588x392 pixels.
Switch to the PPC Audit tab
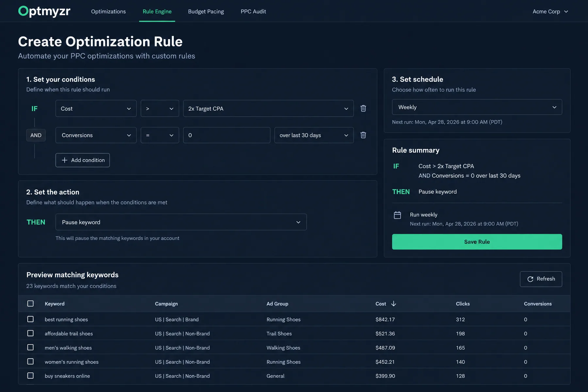click(x=253, y=11)
